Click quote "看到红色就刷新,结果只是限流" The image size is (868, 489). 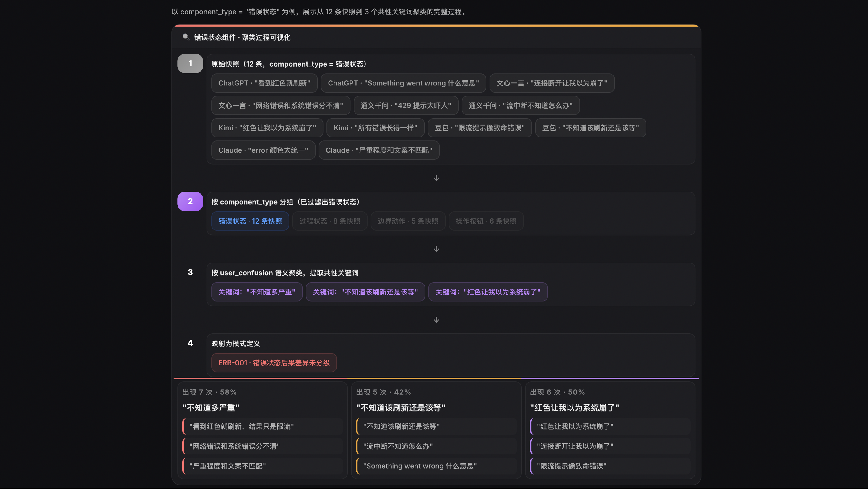(262, 426)
